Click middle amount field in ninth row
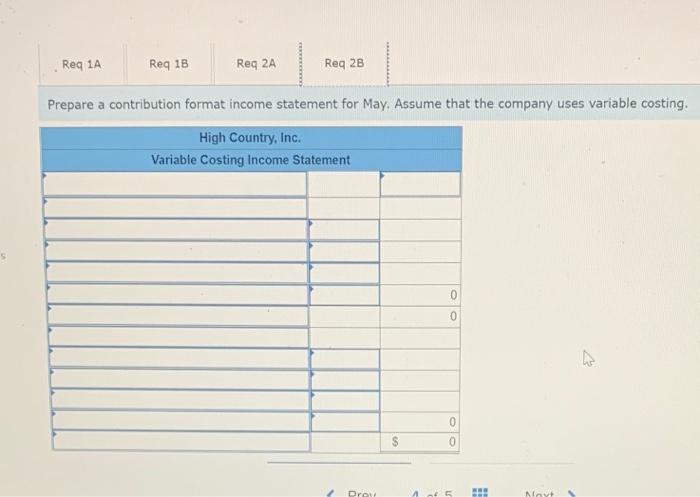The width and height of the screenshot is (700, 497). coord(346,359)
